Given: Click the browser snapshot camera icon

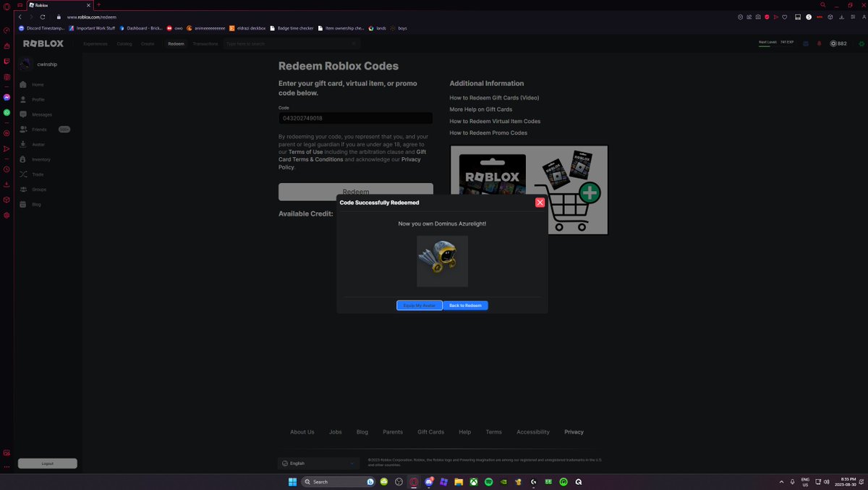Looking at the screenshot, I should 757,17.
